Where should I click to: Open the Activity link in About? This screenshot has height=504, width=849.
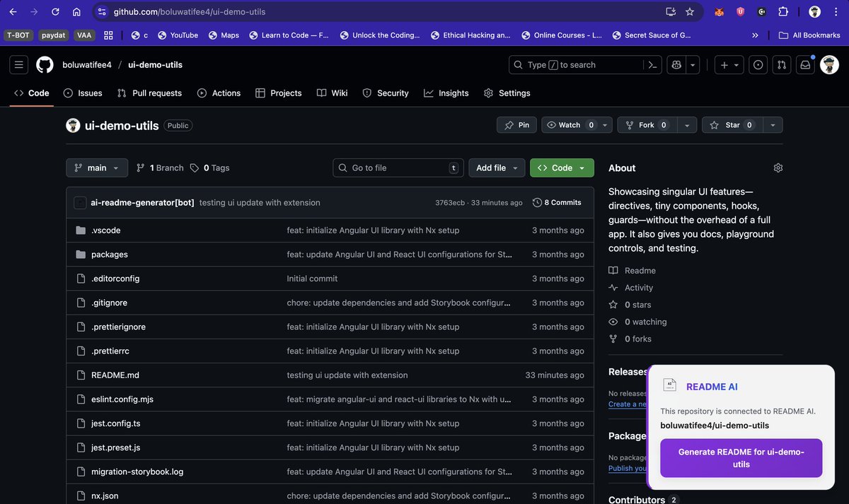pyautogui.click(x=631, y=288)
